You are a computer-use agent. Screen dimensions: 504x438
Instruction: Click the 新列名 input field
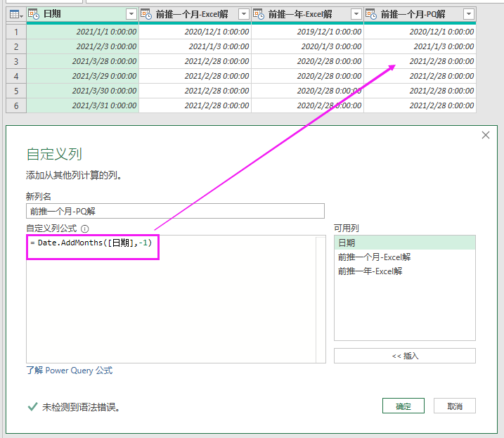coord(175,211)
